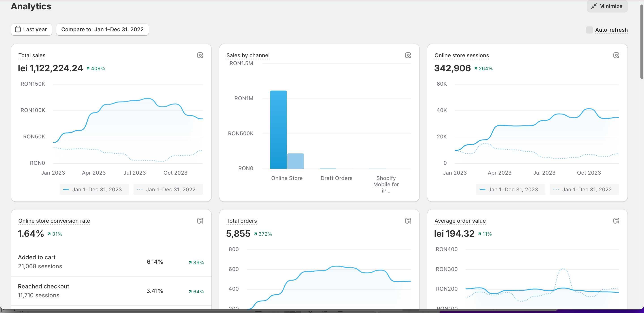Open the Average order value heading link
The width and height of the screenshot is (644, 313).
pos(460,221)
